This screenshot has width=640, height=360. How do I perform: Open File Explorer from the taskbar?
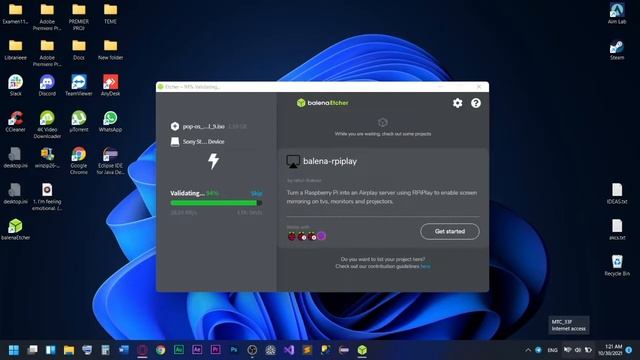tap(69, 350)
